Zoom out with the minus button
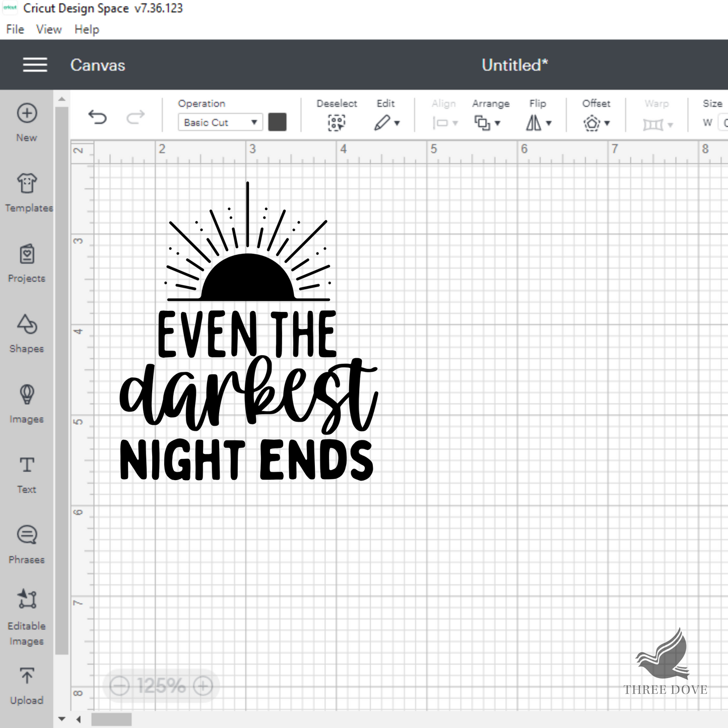Screen dimensions: 728x728 [x=119, y=686]
